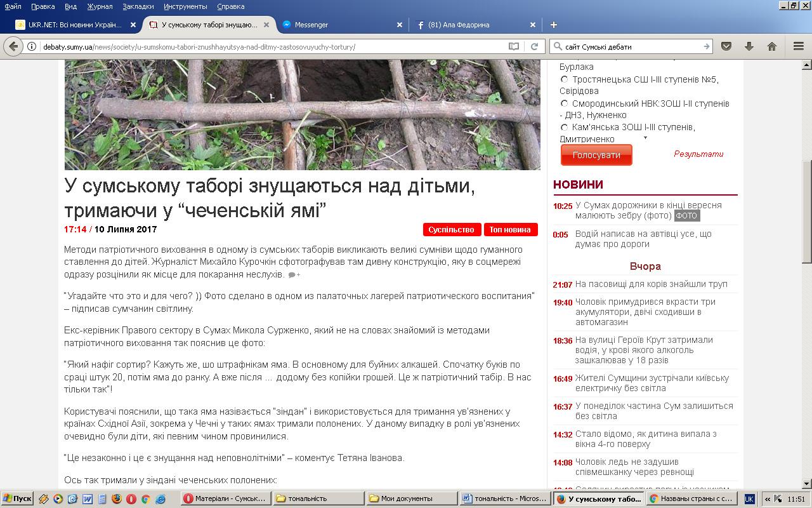Screen dimensions: 812x508
Task: Open the Инструменты menu
Action: [x=185, y=6]
